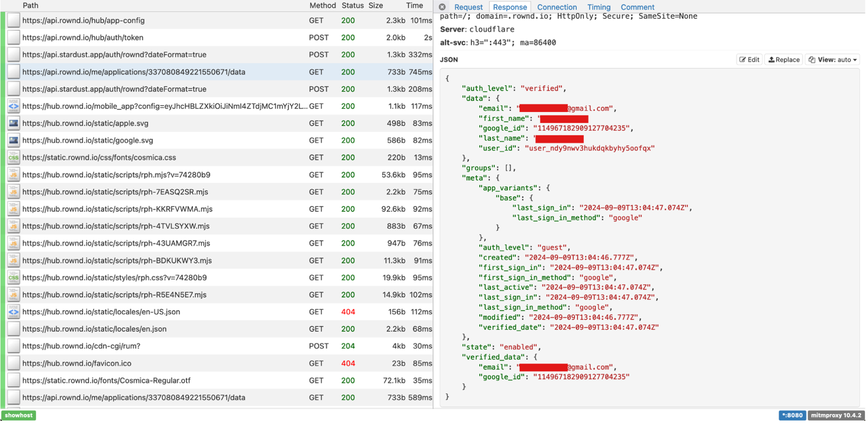This screenshot has height=423, width=868.
Task: Click the JS icon for rph.mjs?v=74280b9
Action: 13,175
